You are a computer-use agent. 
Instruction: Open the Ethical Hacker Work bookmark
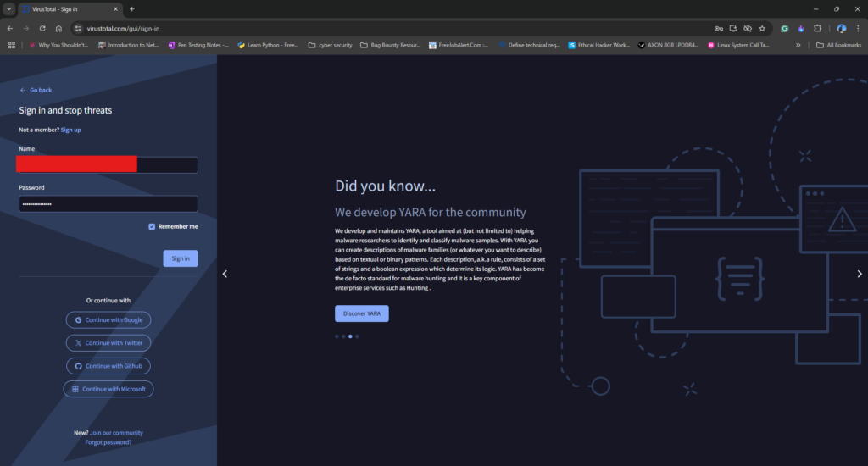tap(599, 45)
